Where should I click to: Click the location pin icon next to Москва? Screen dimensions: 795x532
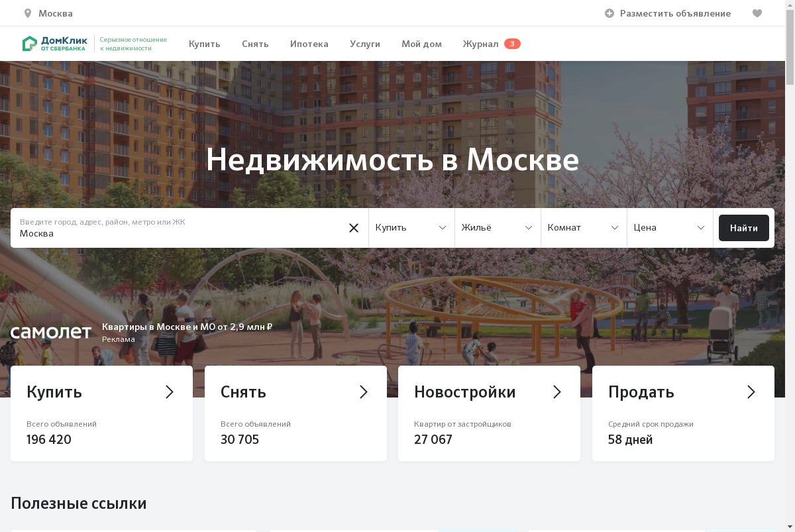28,13
